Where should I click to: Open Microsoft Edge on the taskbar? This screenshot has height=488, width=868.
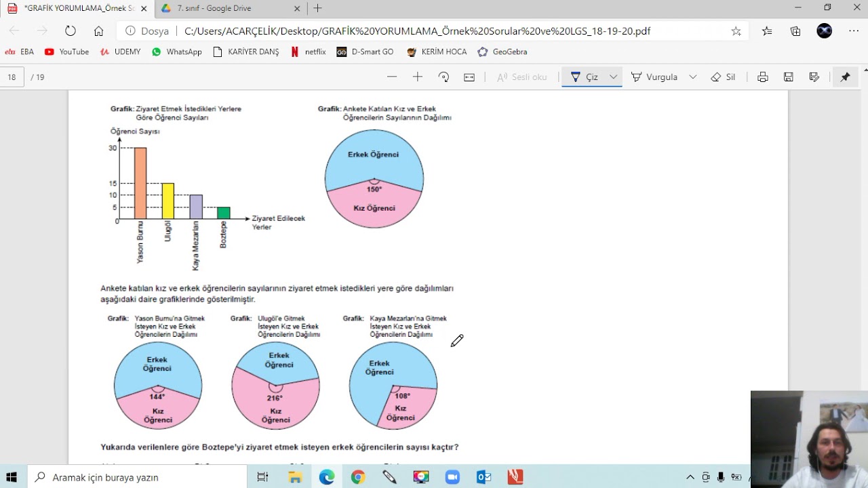tap(327, 477)
